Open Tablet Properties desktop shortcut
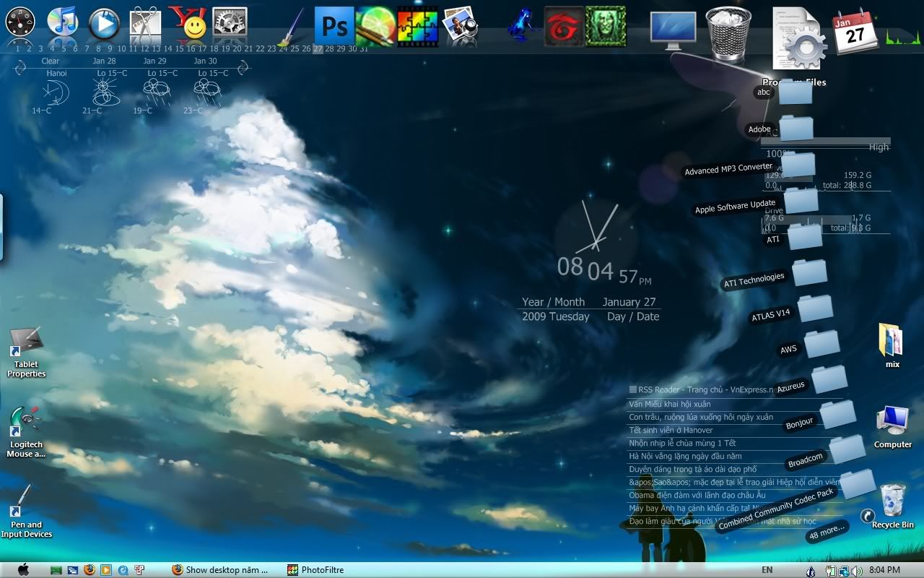Image resolution: width=924 pixels, height=578 pixels. (27, 353)
